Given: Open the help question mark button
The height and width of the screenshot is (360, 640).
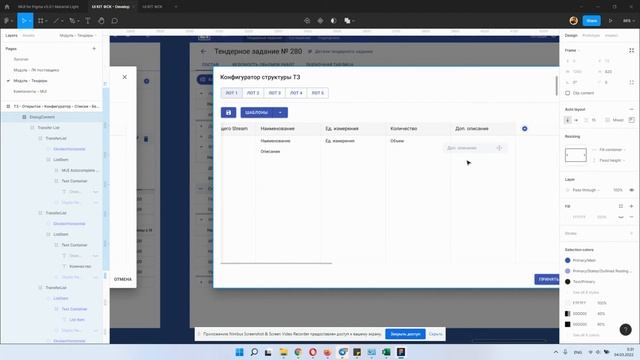Looking at the screenshot, I should pos(625,329).
